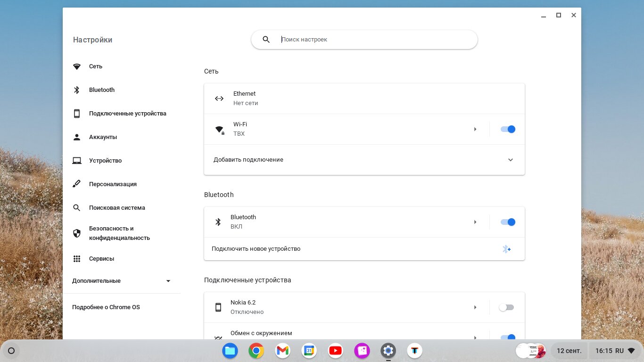This screenshot has width=644, height=362.
Task: Open the Files app from shelf
Action: click(230, 351)
